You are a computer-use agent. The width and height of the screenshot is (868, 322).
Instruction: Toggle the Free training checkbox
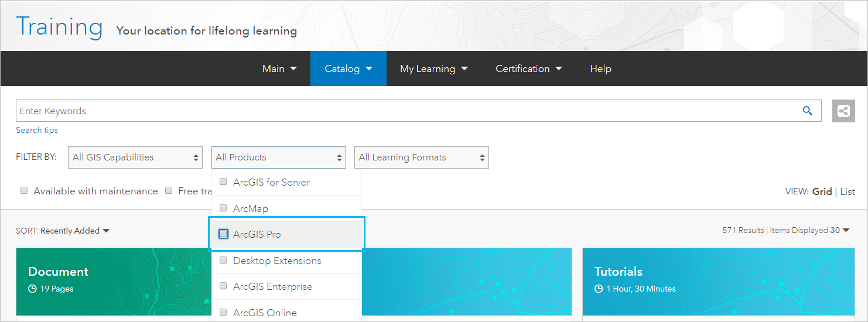169,190
